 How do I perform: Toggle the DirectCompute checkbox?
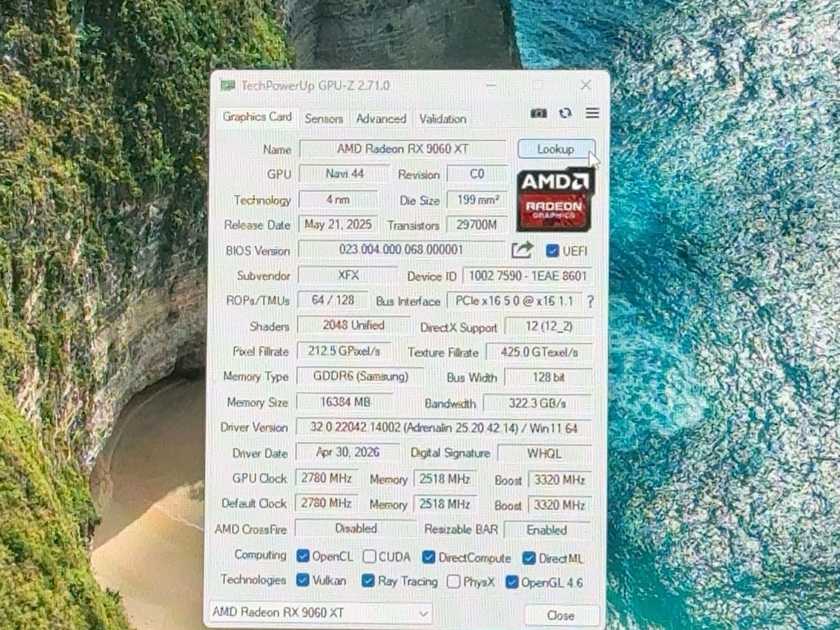point(428,557)
